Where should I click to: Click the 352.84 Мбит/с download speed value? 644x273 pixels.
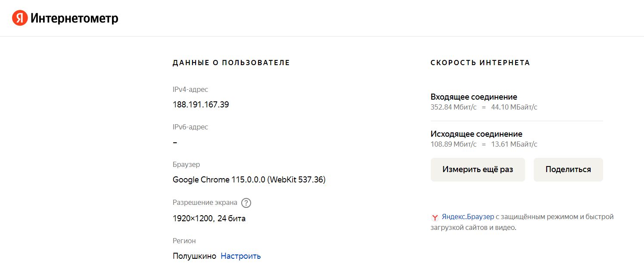coord(454,107)
